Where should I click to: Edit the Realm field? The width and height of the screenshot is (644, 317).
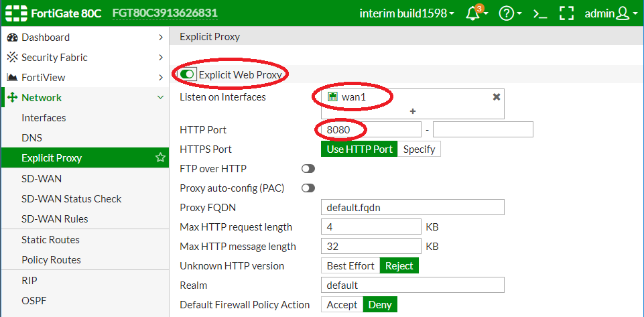coord(412,285)
